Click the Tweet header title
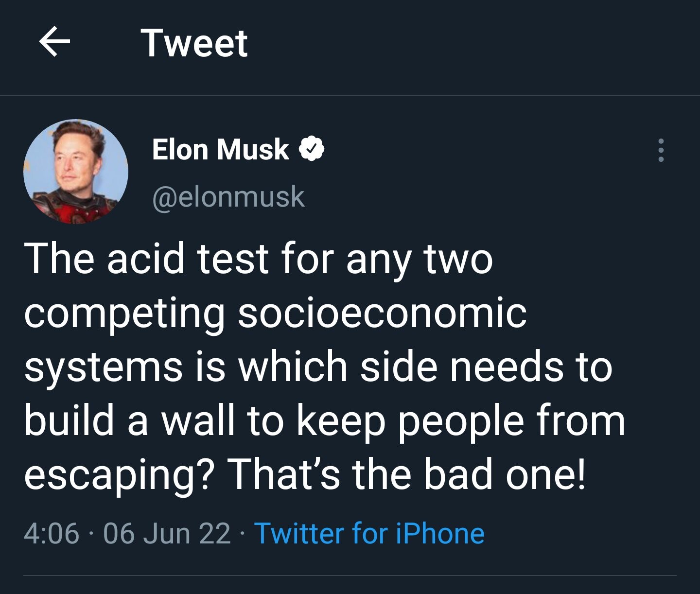700x594 pixels. coord(194,43)
